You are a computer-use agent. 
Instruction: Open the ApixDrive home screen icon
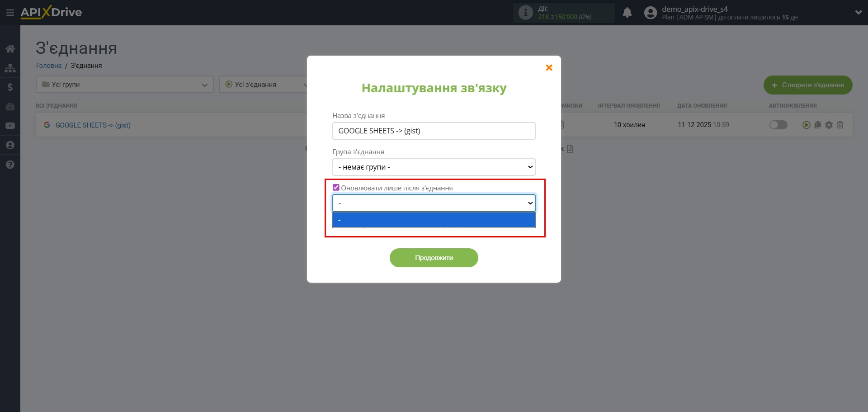click(10, 48)
